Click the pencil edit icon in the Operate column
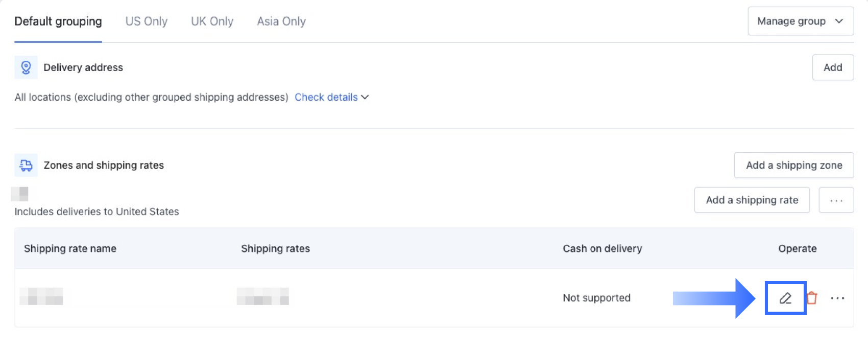 click(x=785, y=298)
